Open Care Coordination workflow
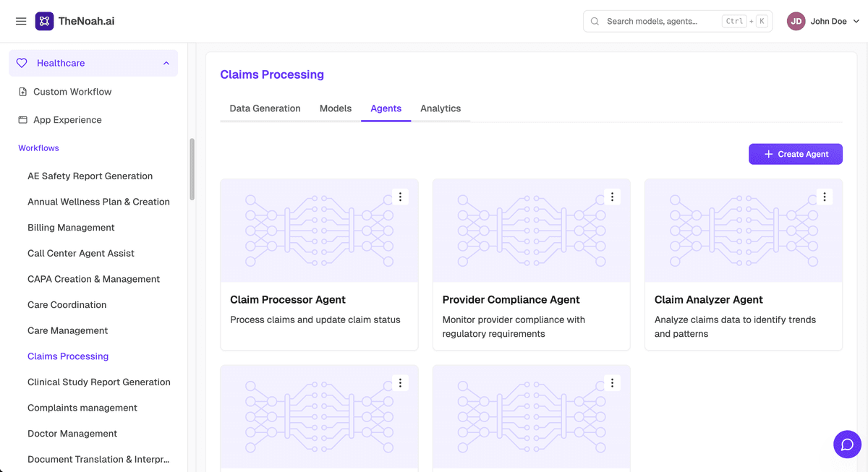Viewport: 868px width, 472px height. click(x=67, y=305)
